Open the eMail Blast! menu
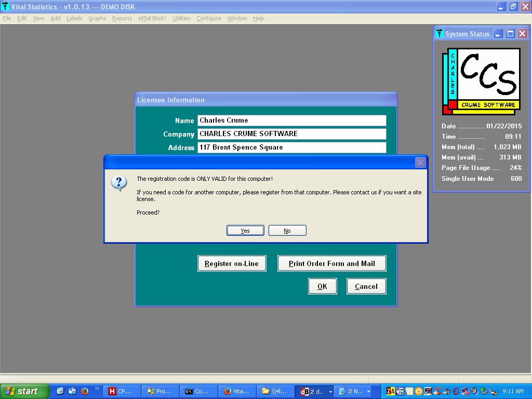The image size is (532, 399). coord(152,18)
